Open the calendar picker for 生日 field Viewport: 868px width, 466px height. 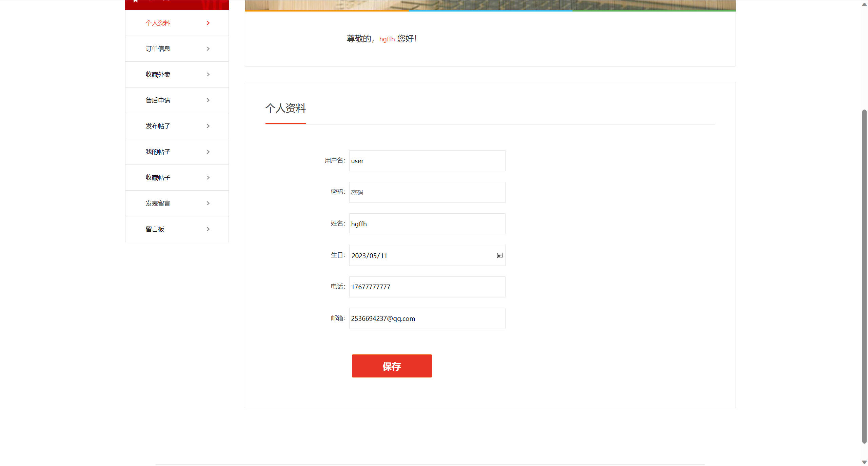click(499, 255)
